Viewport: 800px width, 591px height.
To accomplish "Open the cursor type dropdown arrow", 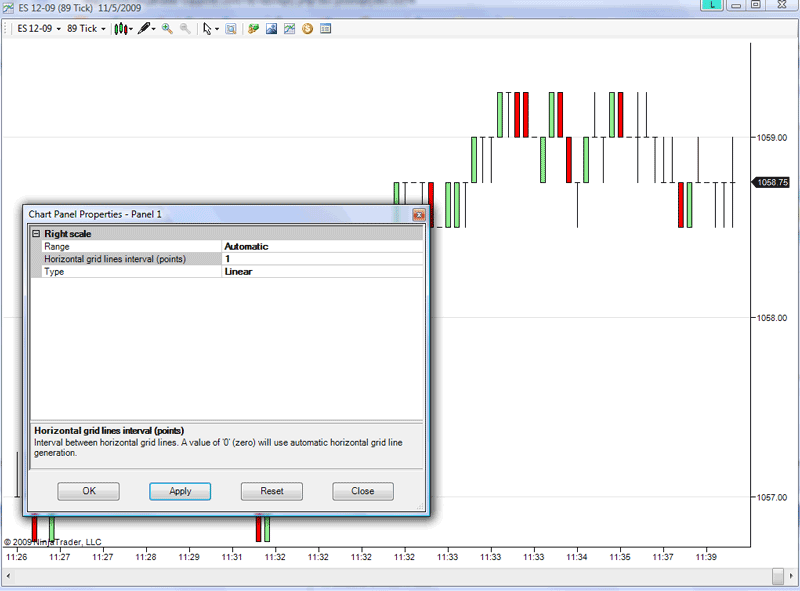I will (217, 29).
